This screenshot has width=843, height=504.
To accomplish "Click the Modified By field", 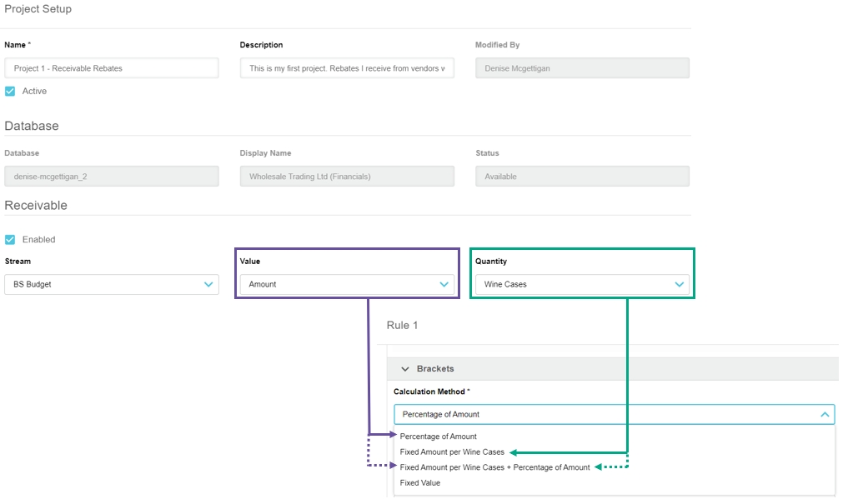I will [582, 68].
